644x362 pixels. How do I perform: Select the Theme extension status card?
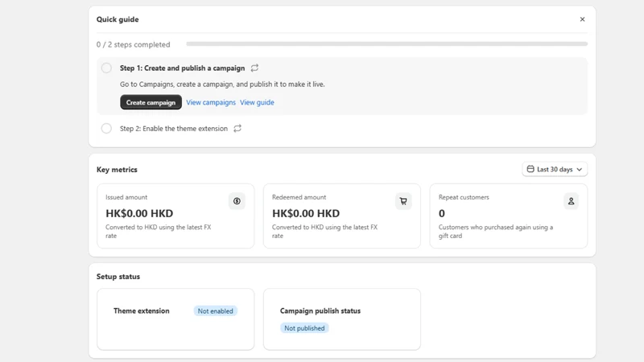pyautogui.click(x=175, y=319)
